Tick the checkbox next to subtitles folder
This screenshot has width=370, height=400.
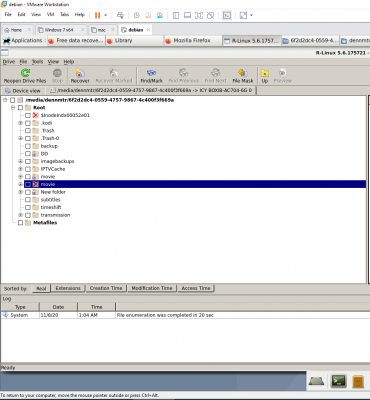pos(28,200)
